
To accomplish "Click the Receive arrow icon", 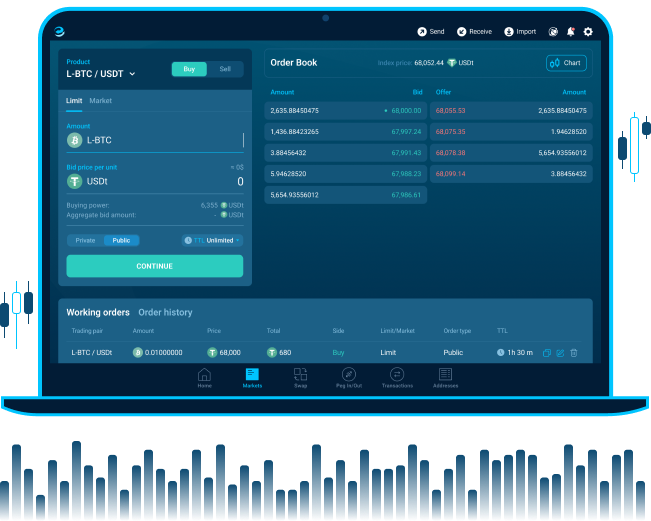I will pos(462,32).
